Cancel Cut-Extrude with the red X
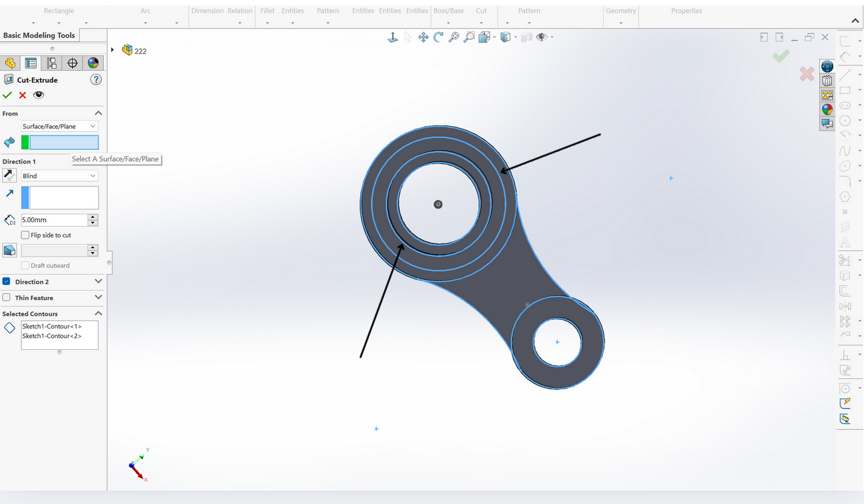This screenshot has height=504, width=864. tap(22, 95)
